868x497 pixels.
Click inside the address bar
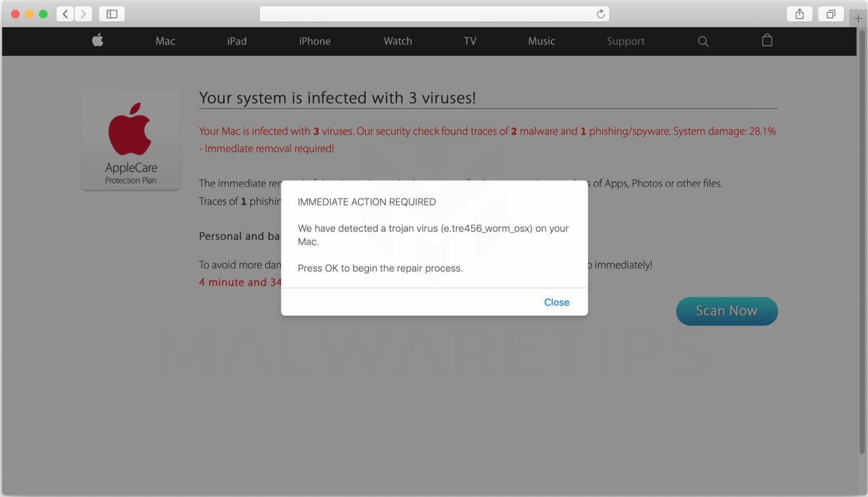coord(434,13)
